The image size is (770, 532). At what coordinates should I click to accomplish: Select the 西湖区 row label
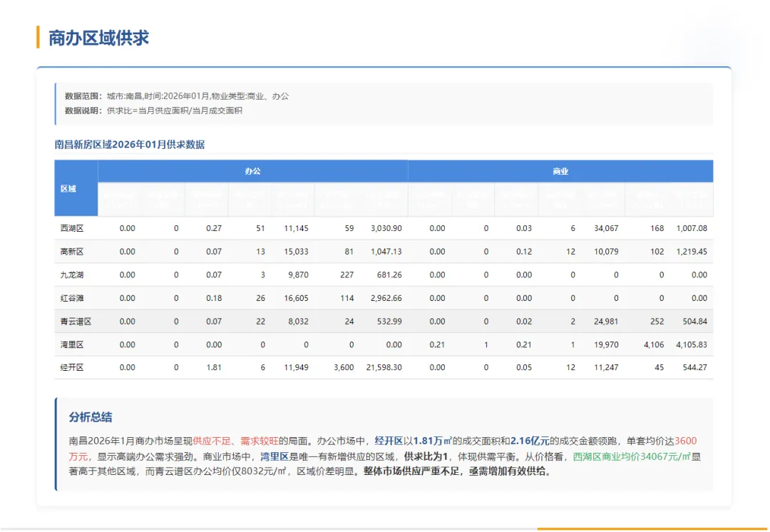click(72, 228)
